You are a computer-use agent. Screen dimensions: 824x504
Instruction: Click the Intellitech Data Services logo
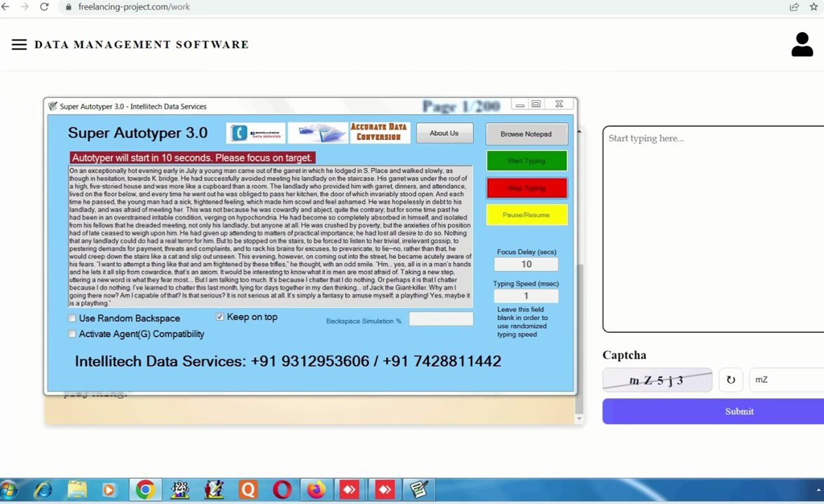pyautogui.click(x=256, y=133)
